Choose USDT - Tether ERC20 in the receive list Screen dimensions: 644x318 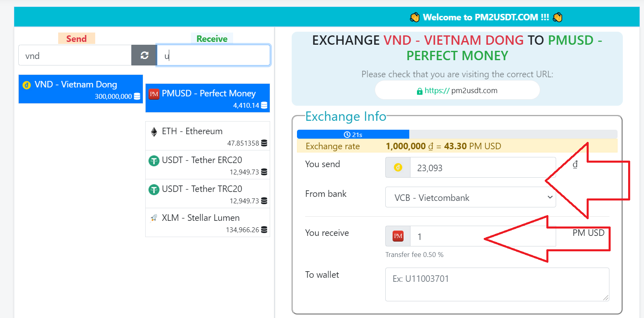click(207, 165)
